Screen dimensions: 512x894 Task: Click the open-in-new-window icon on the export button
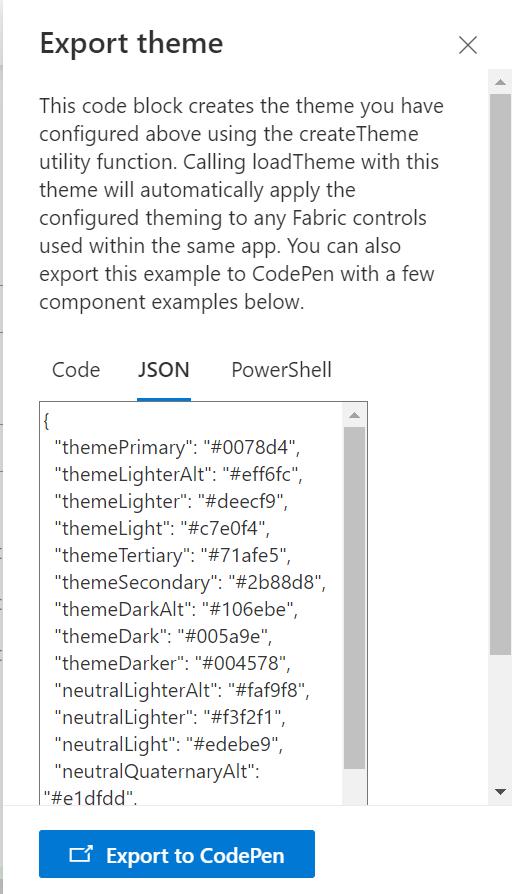click(x=80, y=854)
